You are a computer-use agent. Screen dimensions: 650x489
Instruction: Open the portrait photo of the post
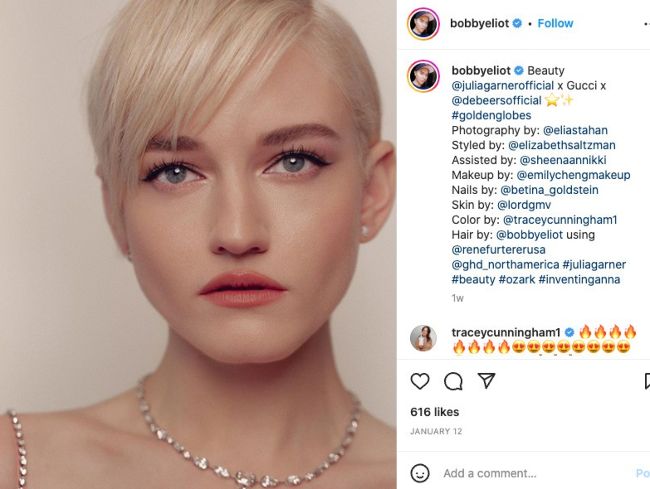coord(198,244)
